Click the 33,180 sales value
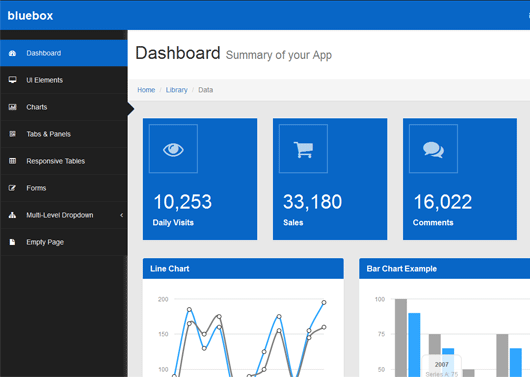 pos(312,202)
